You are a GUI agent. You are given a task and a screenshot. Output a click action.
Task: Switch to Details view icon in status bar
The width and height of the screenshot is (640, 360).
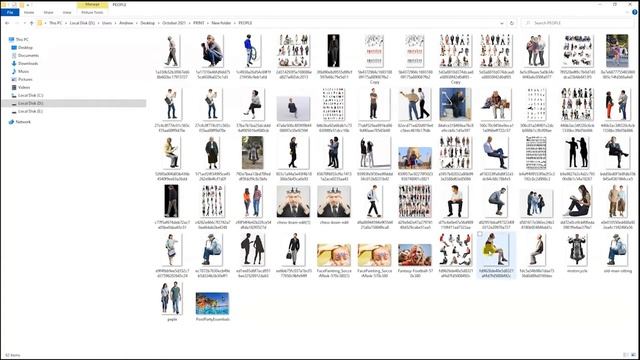626,355
